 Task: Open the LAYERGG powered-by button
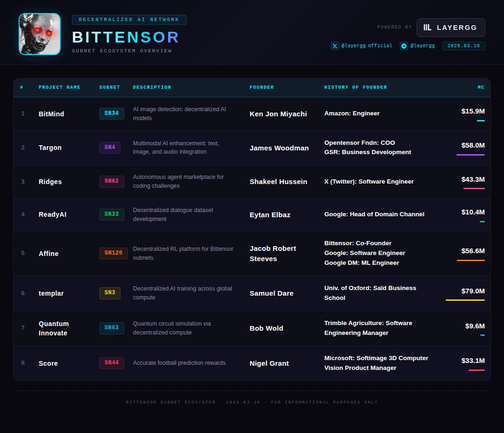click(x=451, y=28)
